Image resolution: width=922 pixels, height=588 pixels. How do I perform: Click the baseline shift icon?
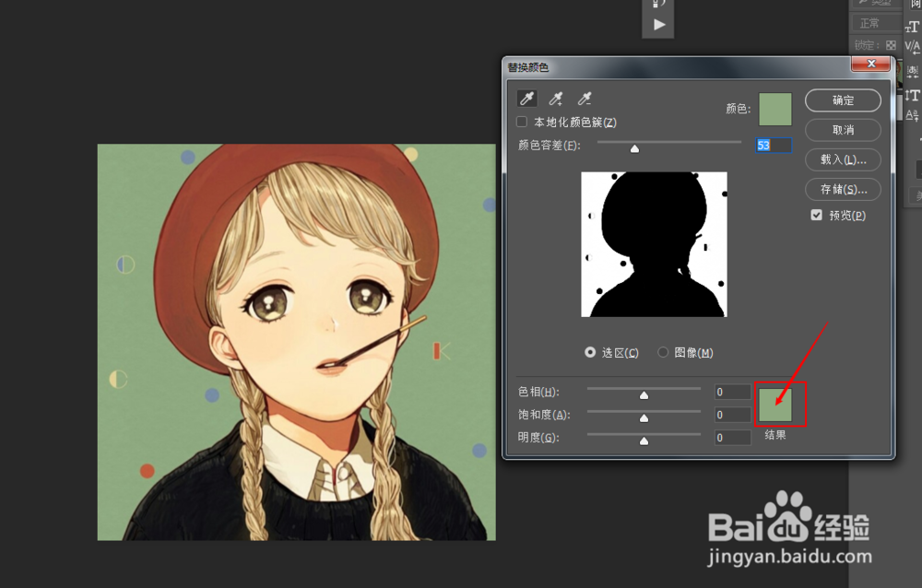(912, 115)
